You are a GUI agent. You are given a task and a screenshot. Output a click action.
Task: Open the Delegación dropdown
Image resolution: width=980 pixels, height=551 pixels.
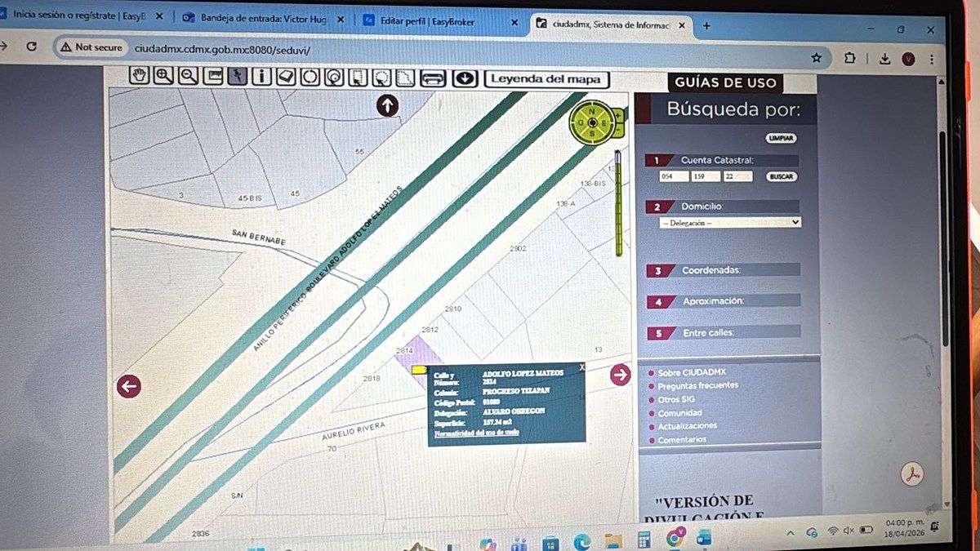pyautogui.click(x=730, y=222)
